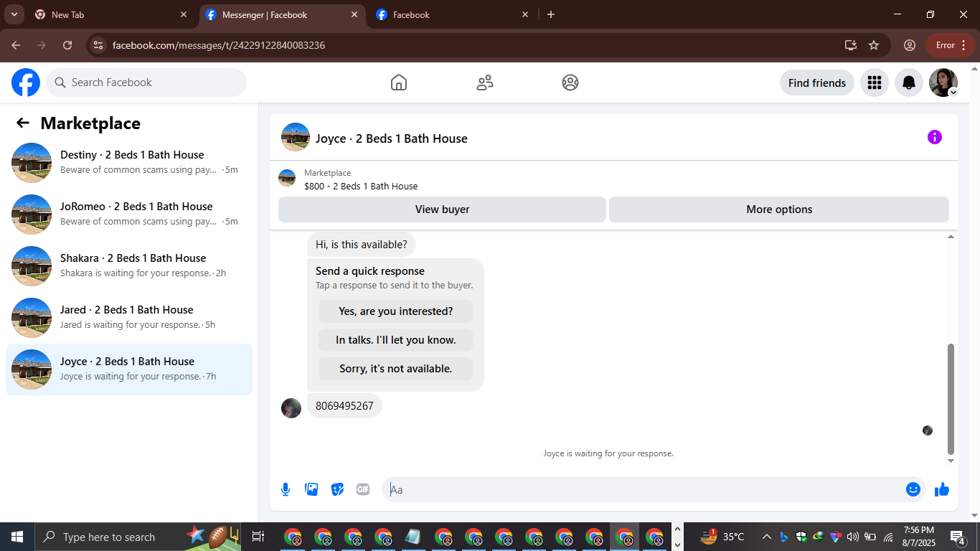
Task: Open Task View on the taskbar
Action: pyautogui.click(x=258, y=537)
